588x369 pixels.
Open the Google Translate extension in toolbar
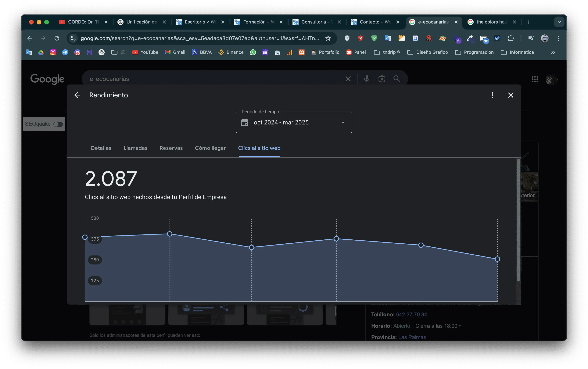388,38
